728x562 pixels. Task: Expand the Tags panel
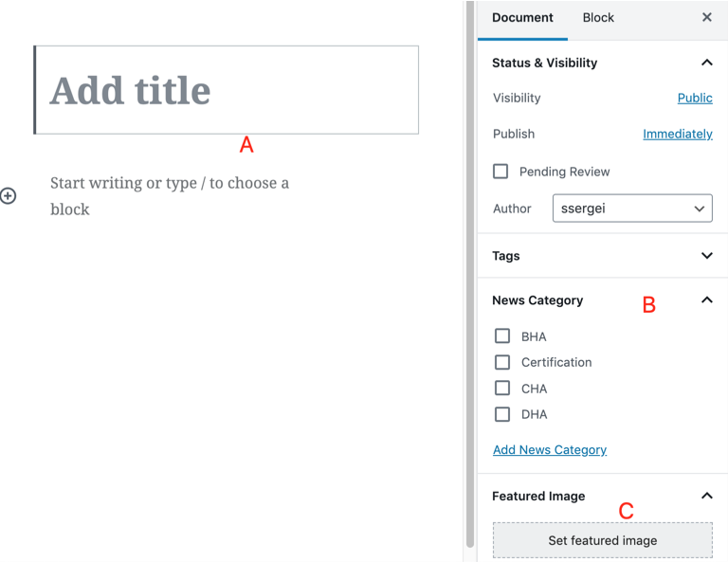tap(706, 256)
